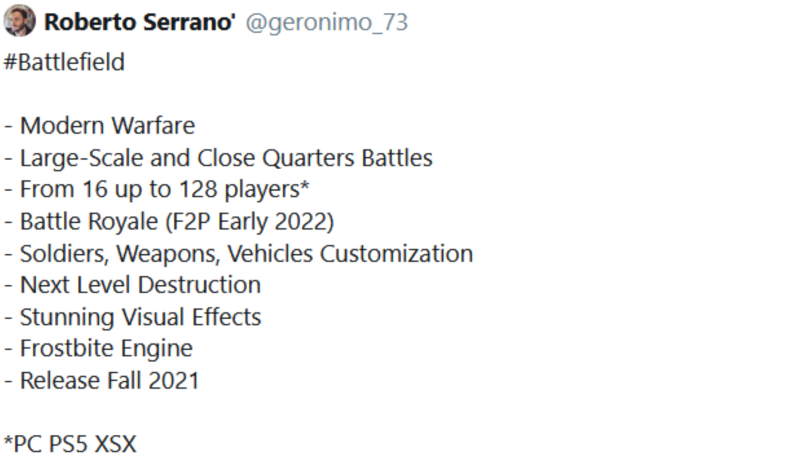Select the From 16 up to 128 players line
Image resolution: width=800 pixels, height=474 pixels.
pyautogui.click(x=157, y=190)
